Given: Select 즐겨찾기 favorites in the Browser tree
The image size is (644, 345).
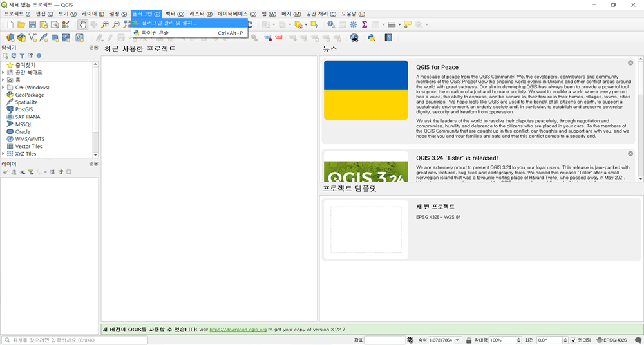Looking at the screenshot, I should pos(26,65).
